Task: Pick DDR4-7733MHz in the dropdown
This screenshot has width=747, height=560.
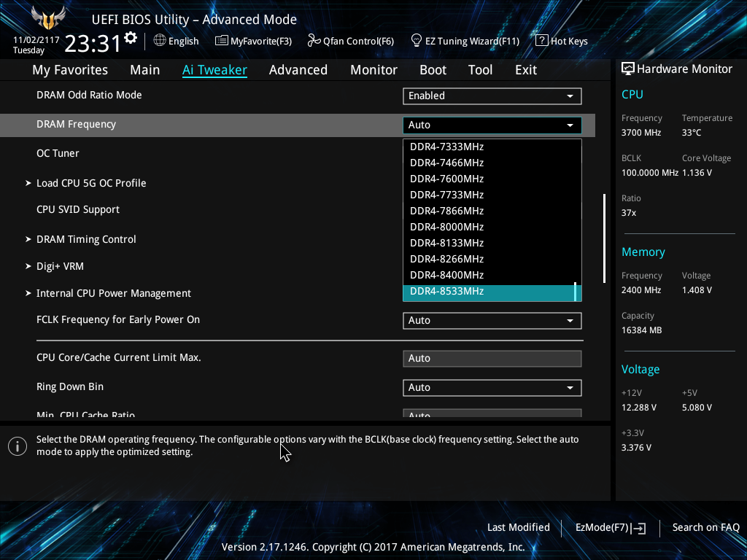Action: pyautogui.click(x=492, y=195)
